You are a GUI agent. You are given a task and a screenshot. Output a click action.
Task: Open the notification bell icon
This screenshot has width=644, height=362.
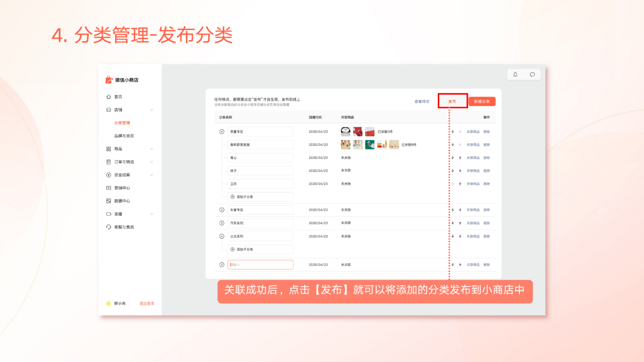pos(515,74)
